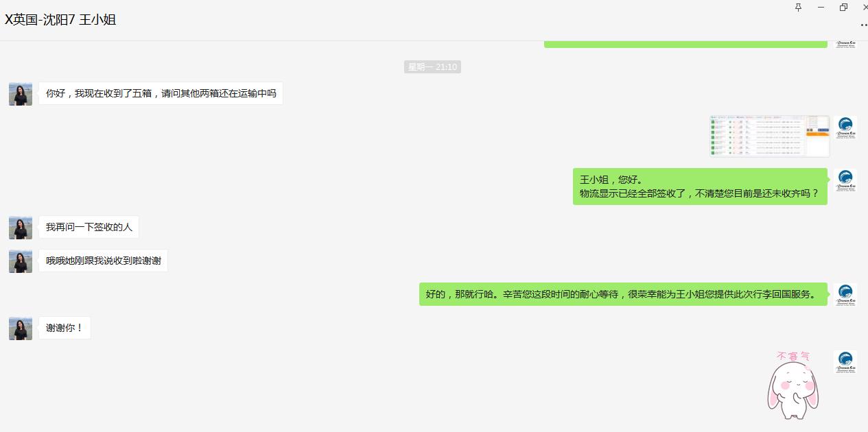Select message 哦哦她刚跟我说收到啦谢谢
Image resolution: width=868 pixels, height=432 pixels.
pyautogui.click(x=103, y=261)
